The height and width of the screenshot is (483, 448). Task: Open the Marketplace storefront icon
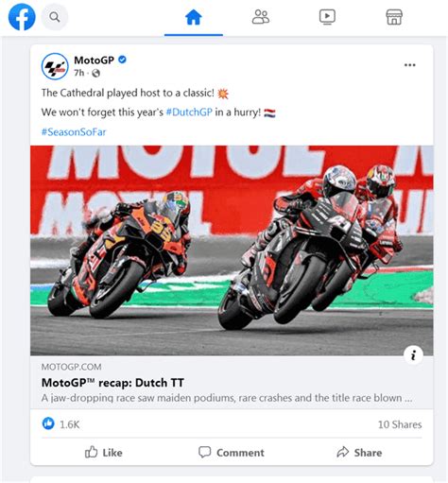click(x=394, y=17)
